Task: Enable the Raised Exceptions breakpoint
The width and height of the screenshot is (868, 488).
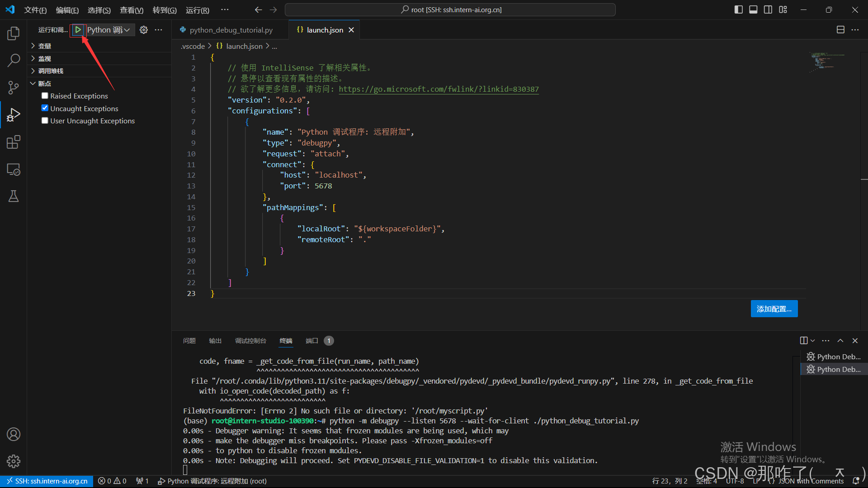Action: (x=44, y=95)
